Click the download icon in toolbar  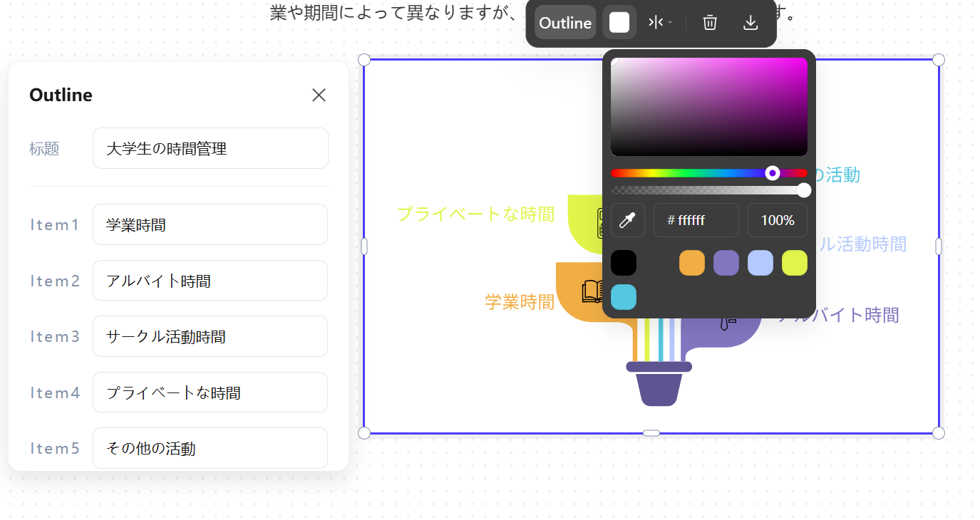[751, 23]
